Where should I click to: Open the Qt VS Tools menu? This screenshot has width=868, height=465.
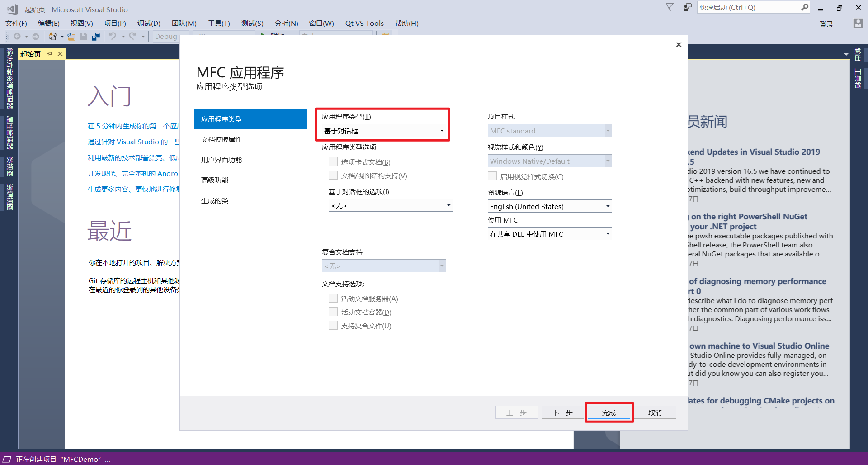click(364, 24)
